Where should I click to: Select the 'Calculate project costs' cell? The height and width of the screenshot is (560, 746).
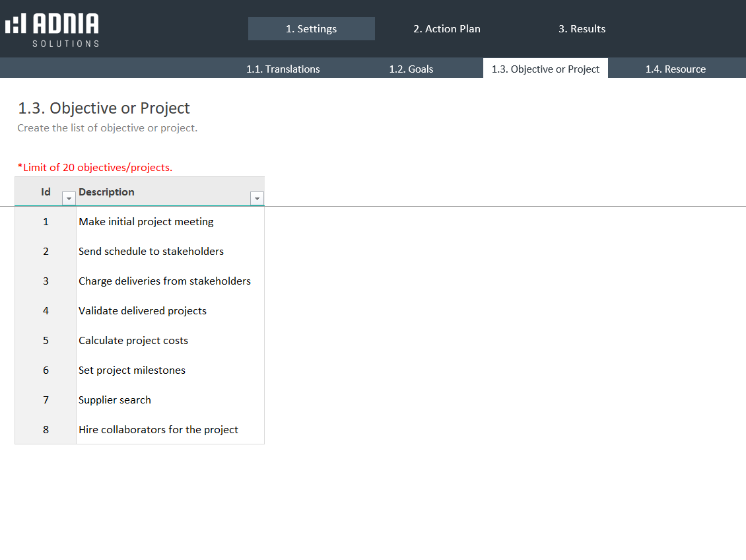click(133, 341)
